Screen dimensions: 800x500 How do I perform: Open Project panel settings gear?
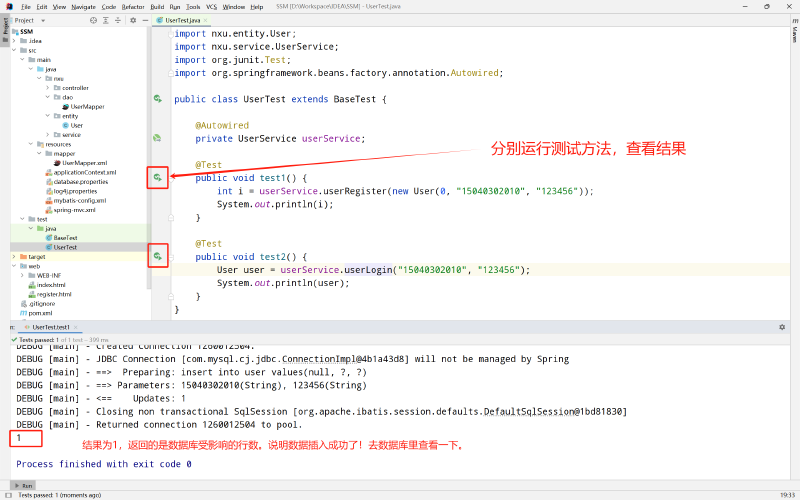click(x=133, y=20)
